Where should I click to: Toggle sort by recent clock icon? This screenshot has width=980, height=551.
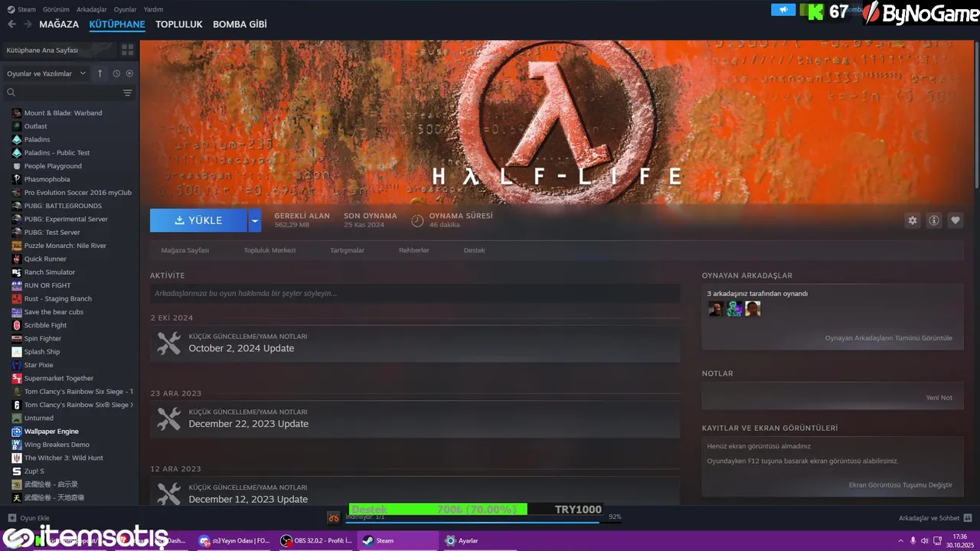coord(116,73)
